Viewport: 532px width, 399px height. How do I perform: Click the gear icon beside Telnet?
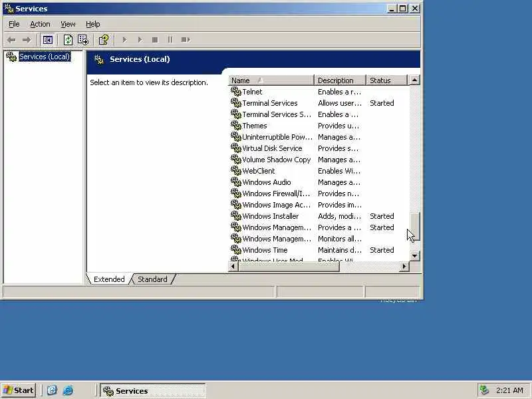click(x=236, y=91)
